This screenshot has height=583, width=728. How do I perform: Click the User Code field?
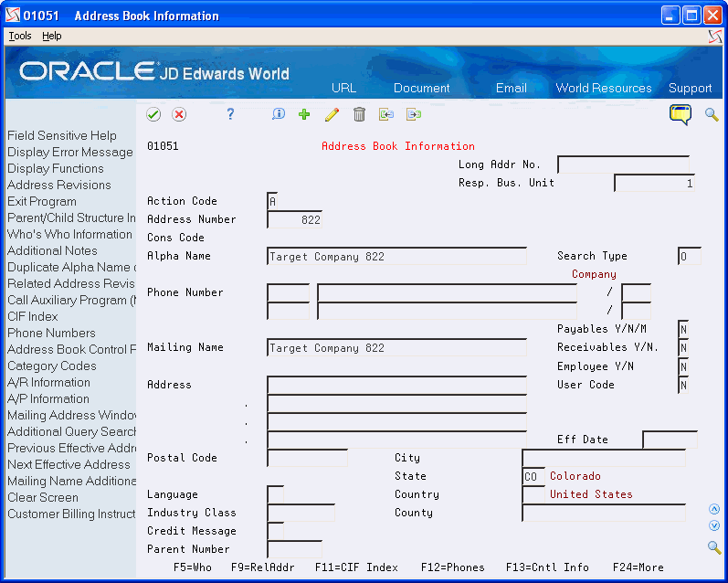(x=683, y=385)
